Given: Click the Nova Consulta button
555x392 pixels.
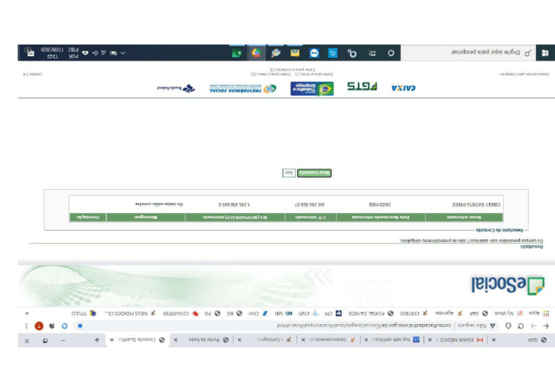Looking at the screenshot, I should pos(314,173).
